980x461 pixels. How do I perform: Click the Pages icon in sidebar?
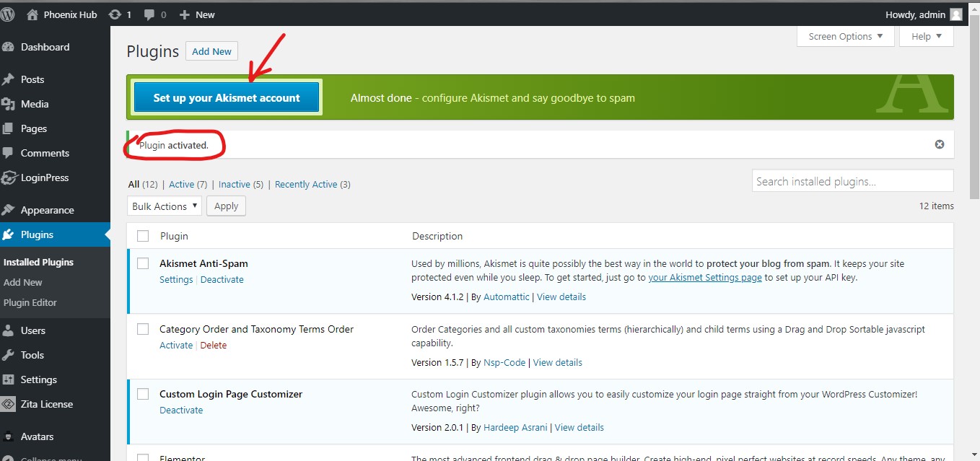click(9, 128)
